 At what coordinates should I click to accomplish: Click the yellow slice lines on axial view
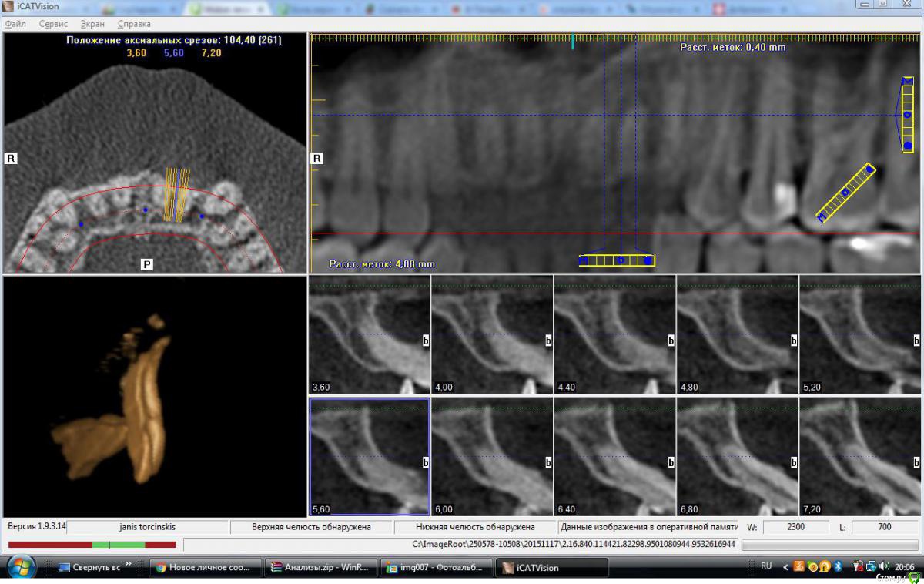(x=176, y=196)
